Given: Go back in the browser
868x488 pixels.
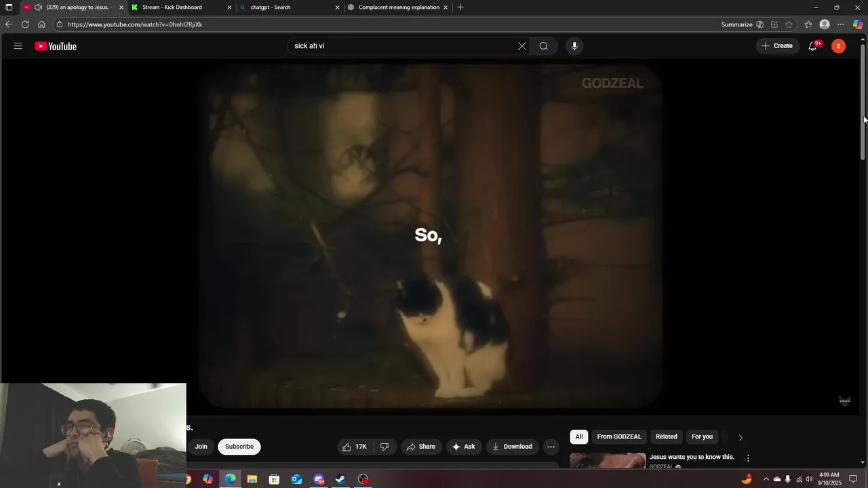Looking at the screenshot, I should click(9, 24).
